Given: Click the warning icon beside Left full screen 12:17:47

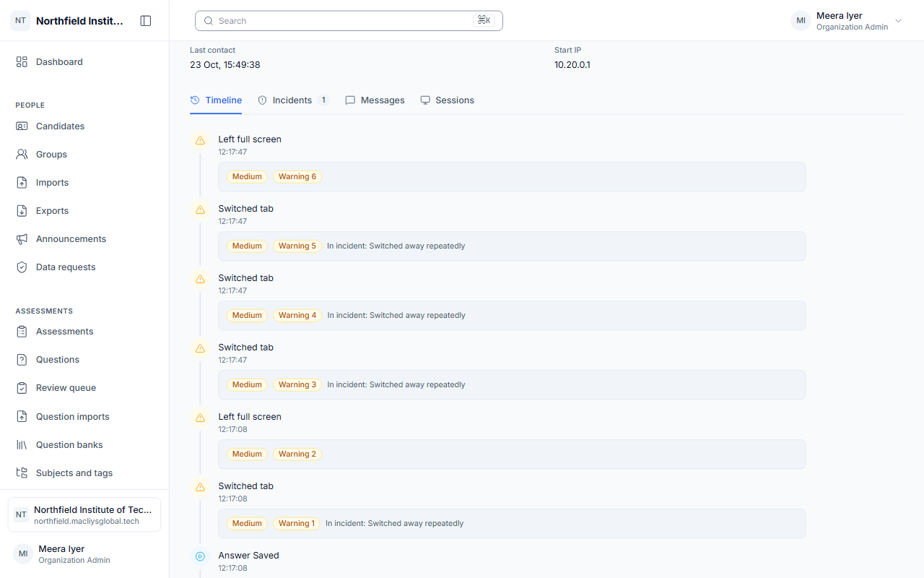Looking at the screenshot, I should [200, 140].
